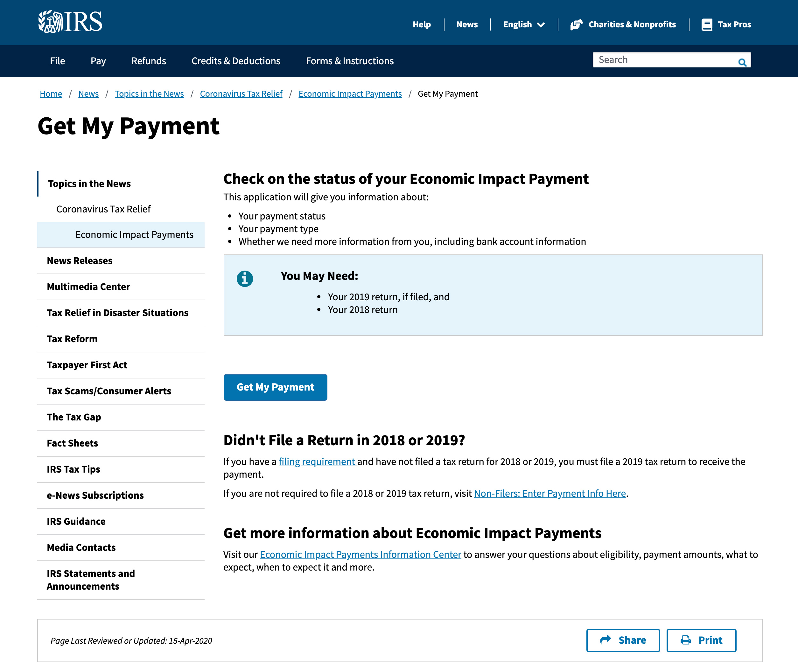Open Taxpayer First Act in sidebar

pyautogui.click(x=121, y=365)
